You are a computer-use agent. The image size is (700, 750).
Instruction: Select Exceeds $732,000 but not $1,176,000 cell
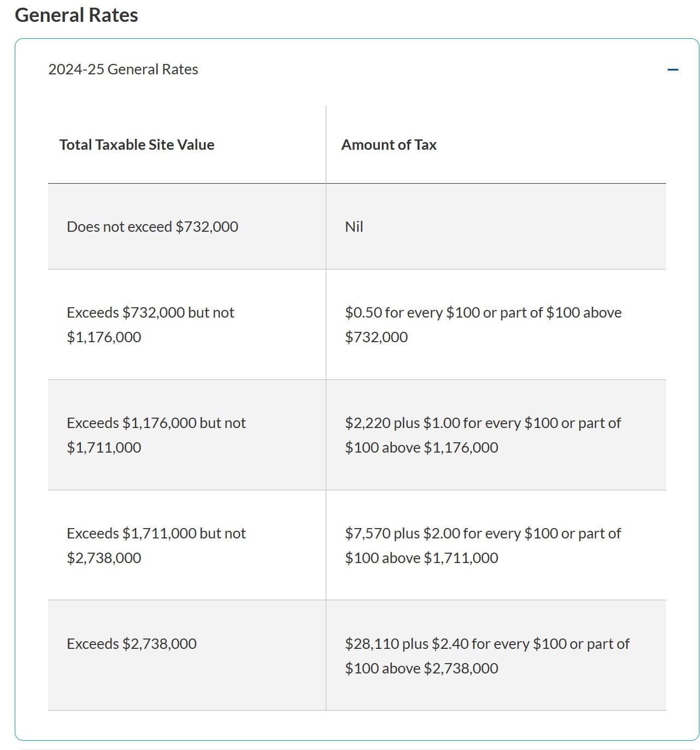(150, 324)
